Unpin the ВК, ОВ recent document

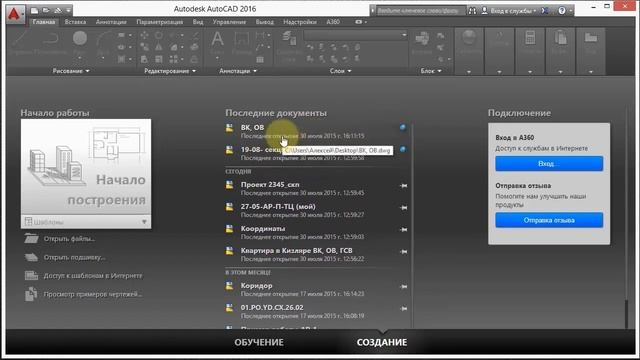pyautogui.click(x=402, y=127)
